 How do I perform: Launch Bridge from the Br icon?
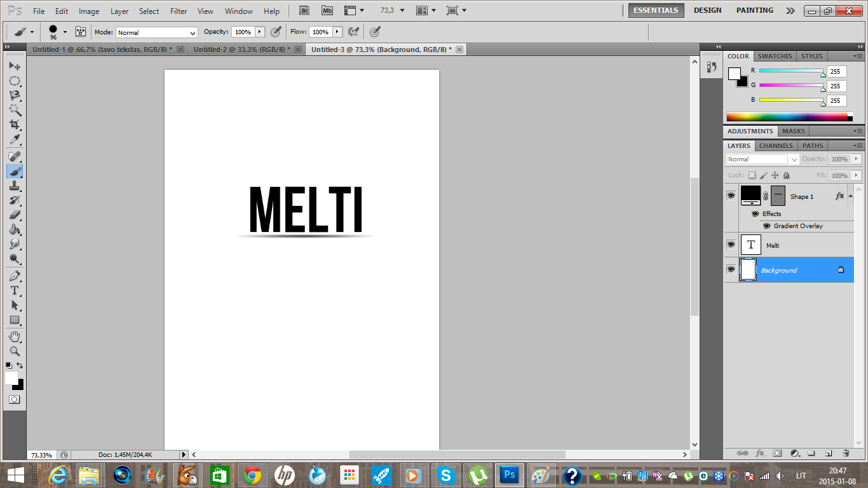304,11
